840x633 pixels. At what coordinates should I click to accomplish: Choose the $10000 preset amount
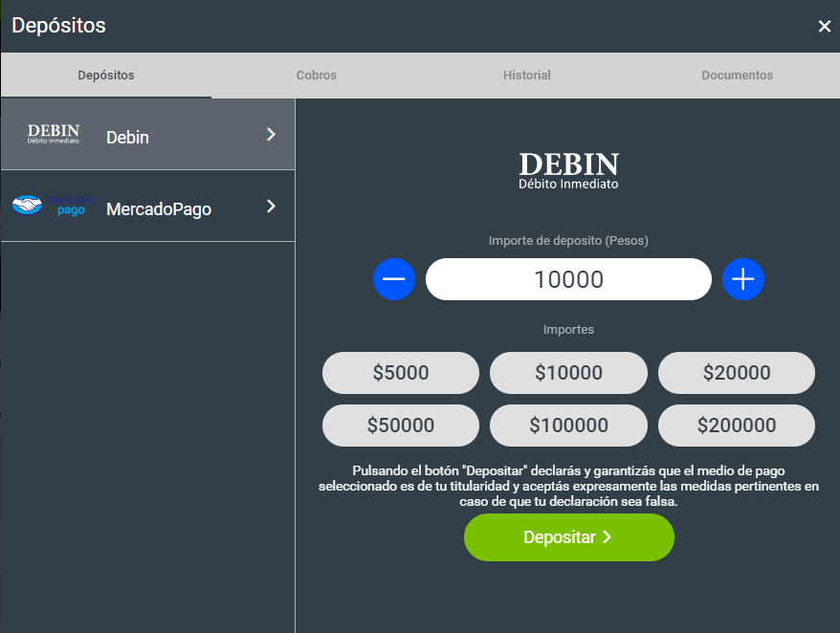click(x=568, y=373)
